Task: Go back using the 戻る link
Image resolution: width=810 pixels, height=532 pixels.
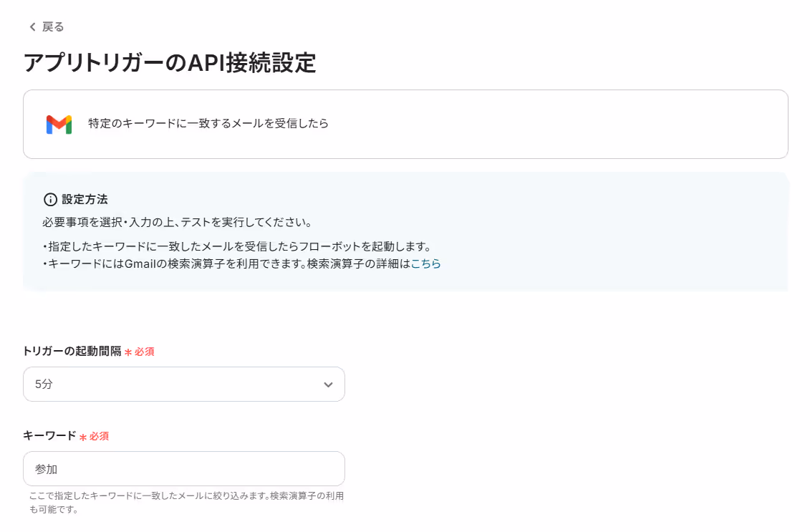Action: click(x=46, y=27)
